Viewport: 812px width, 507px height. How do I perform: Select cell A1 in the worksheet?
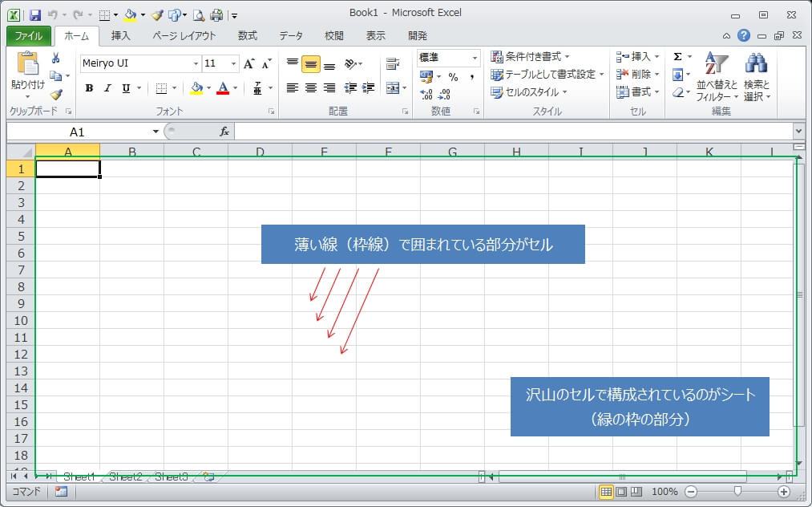(68, 169)
